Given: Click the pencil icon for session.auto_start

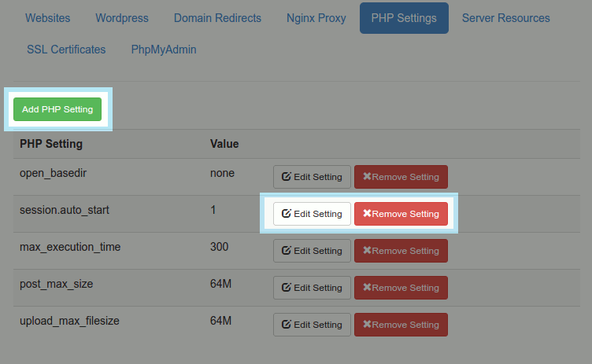Looking at the screenshot, I should click(287, 214).
